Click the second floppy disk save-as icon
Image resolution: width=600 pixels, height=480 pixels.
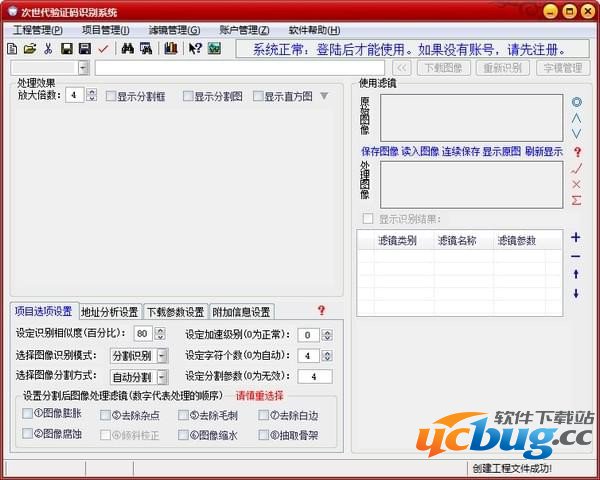[85, 49]
